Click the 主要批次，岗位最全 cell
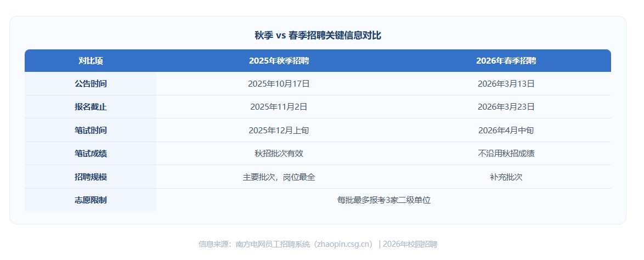644x260 pixels. [x=279, y=177]
